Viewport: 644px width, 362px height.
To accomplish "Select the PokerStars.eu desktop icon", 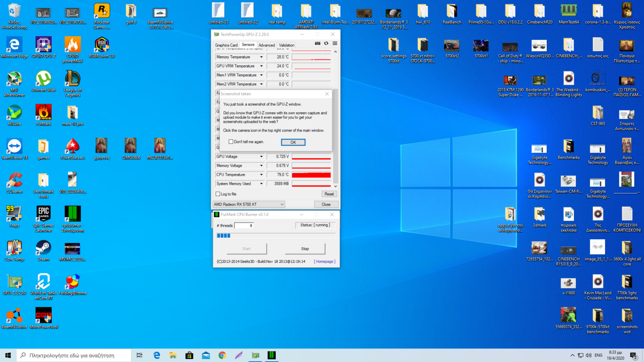I will (72, 149).
